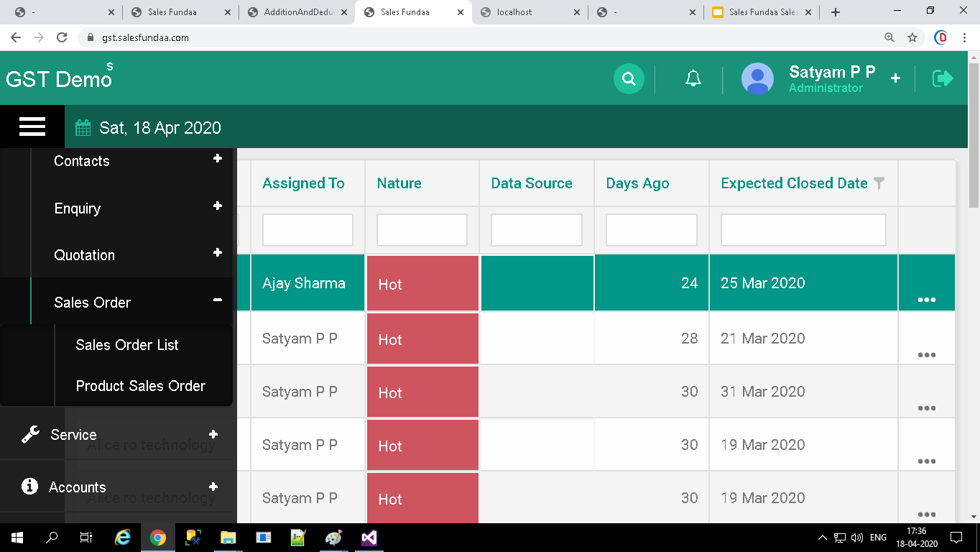Screen dimensions: 980x552
Task: Toggle the hamburger menu icon
Action: [x=32, y=127]
